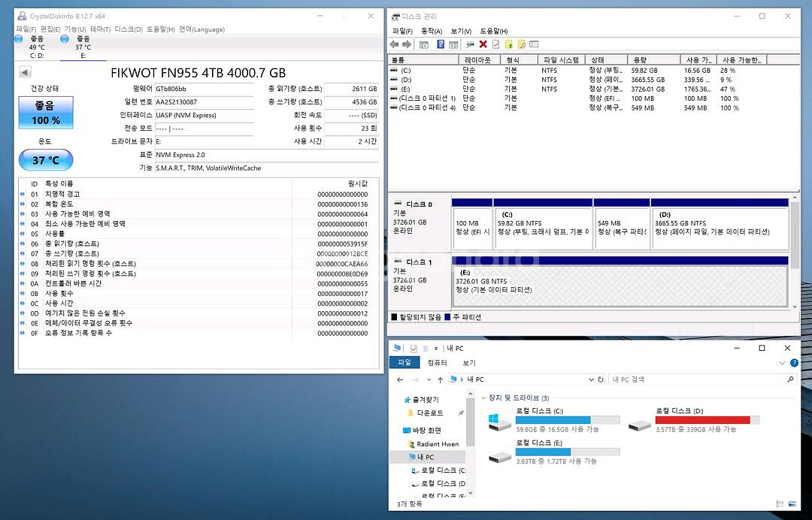Click the up-arrow parent folder icon in Explorer
Image resolution: width=812 pixels, height=520 pixels.
440,379
